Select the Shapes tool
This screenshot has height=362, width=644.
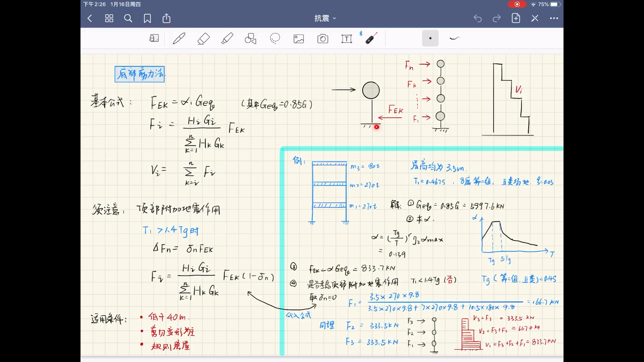click(x=251, y=39)
